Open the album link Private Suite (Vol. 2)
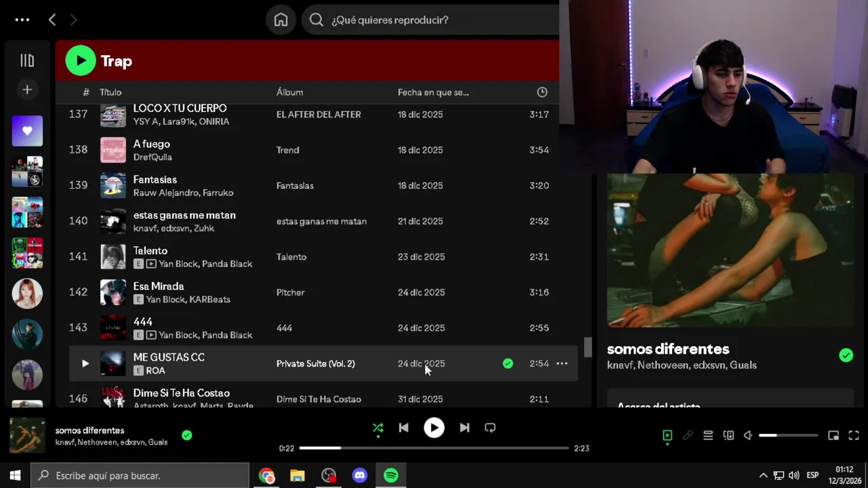Screen dimensions: 868x488 (315, 363)
